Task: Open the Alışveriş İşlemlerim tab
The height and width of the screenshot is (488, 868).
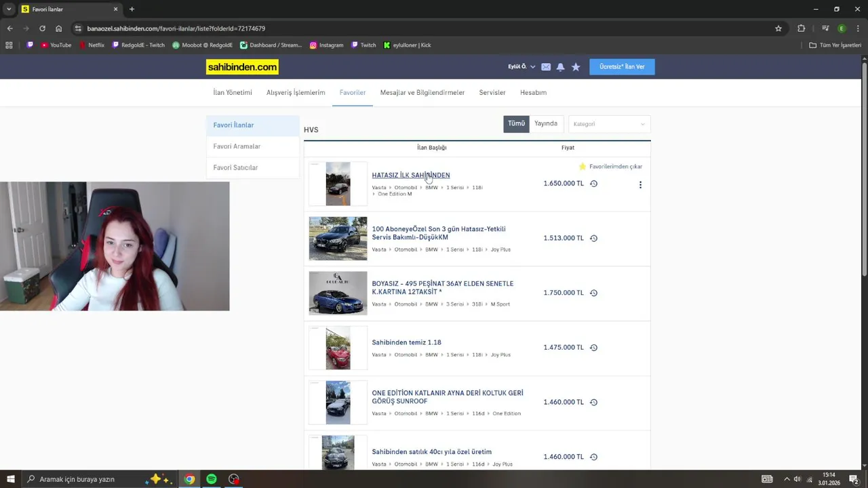Action: pyautogui.click(x=296, y=93)
